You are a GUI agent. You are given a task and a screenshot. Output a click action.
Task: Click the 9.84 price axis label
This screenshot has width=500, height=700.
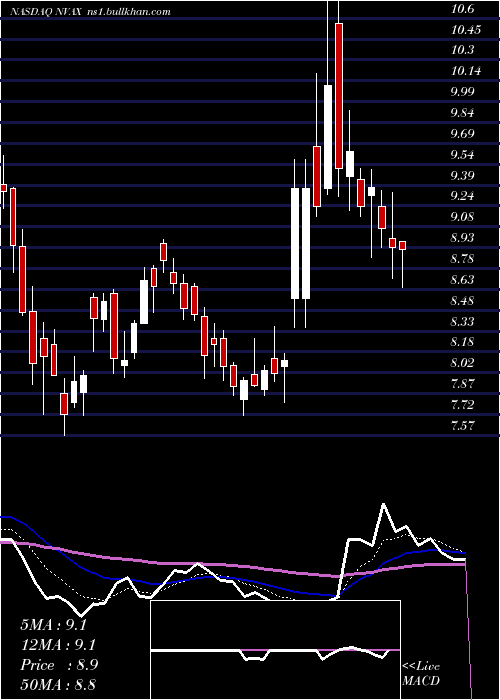point(463,113)
